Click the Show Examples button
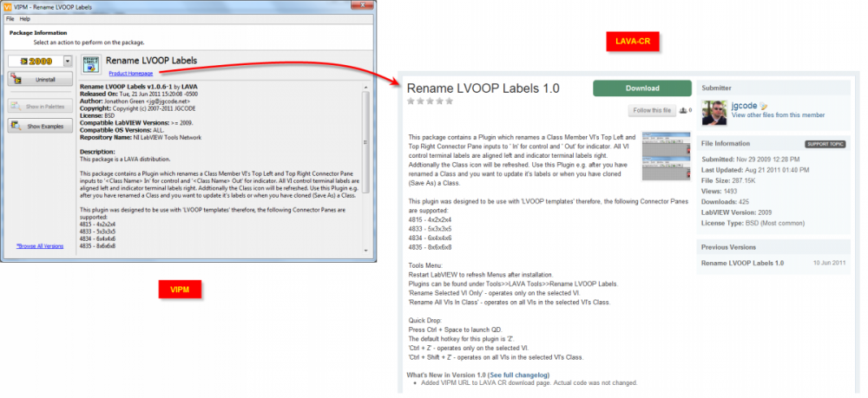This screenshot has width=868, height=398. pyautogui.click(x=40, y=127)
